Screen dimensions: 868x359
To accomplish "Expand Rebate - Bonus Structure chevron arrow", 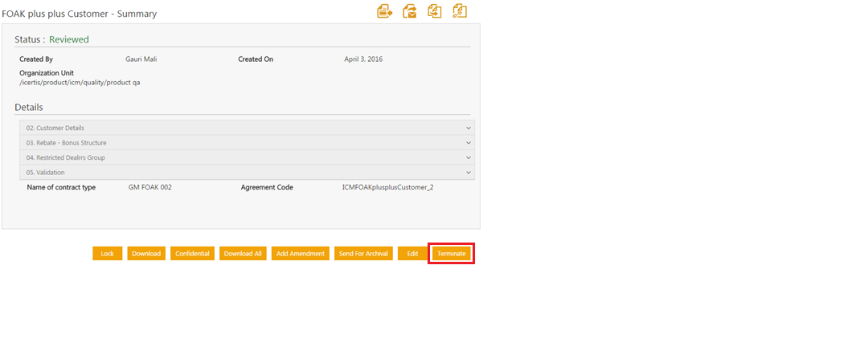I will tap(469, 143).
